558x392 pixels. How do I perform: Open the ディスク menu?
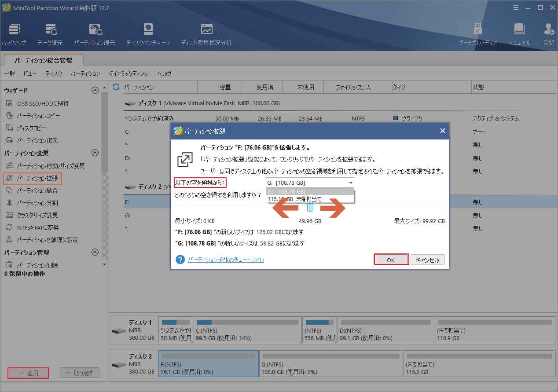53,73
